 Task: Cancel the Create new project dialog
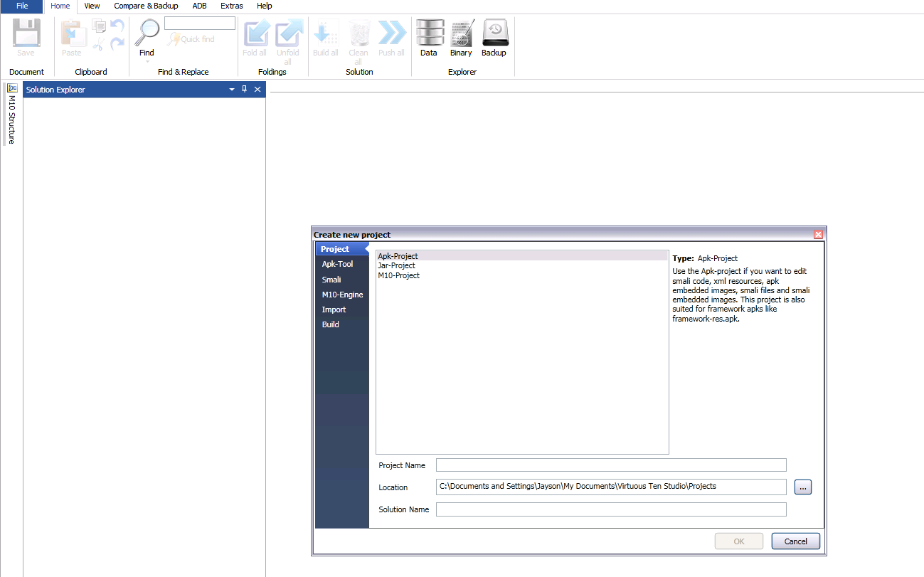(795, 541)
